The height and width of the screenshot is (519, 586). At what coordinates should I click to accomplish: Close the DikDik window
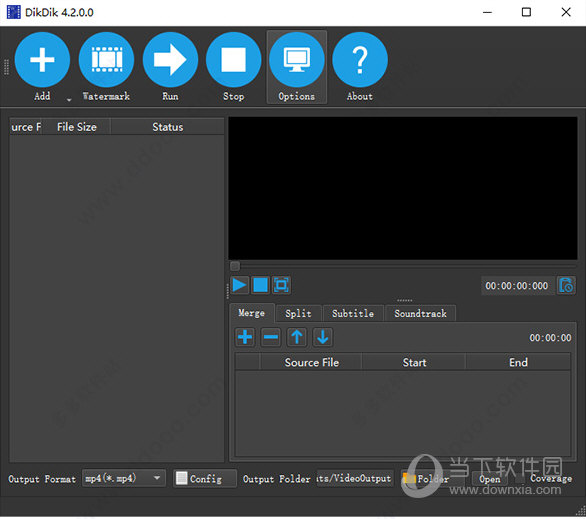(x=566, y=12)
